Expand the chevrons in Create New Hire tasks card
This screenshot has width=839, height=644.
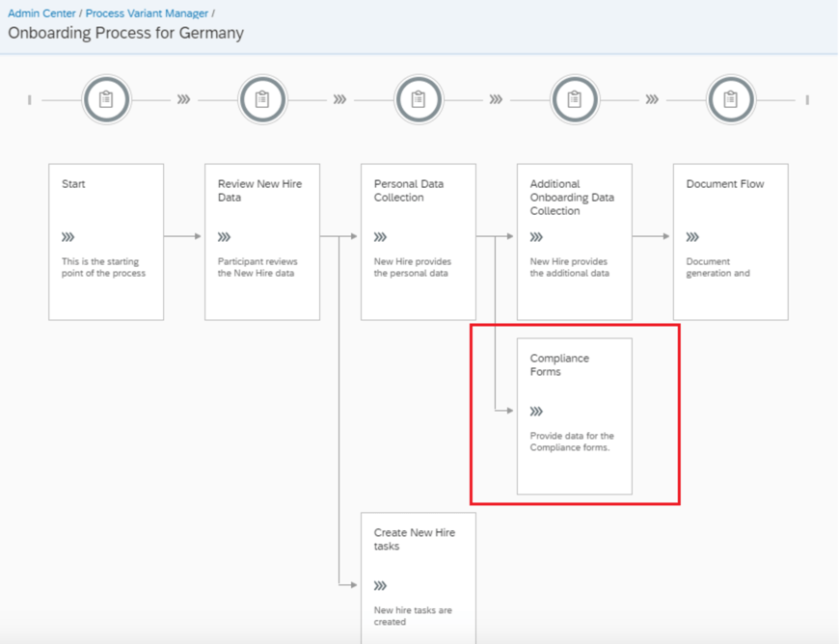tap(381, 586)
